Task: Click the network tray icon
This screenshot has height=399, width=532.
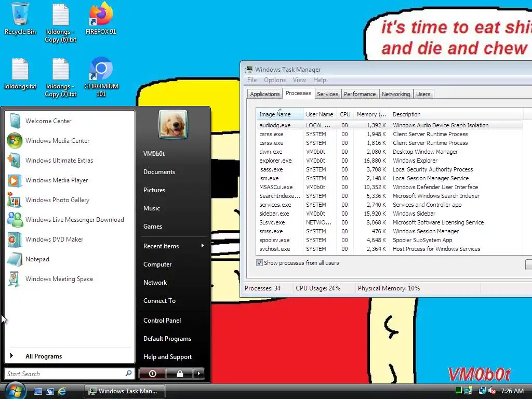Action: click(482, 391)
